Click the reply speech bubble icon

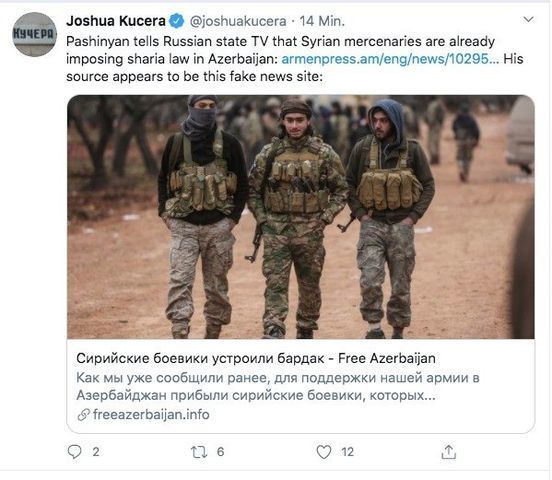(x=74, y=452)
